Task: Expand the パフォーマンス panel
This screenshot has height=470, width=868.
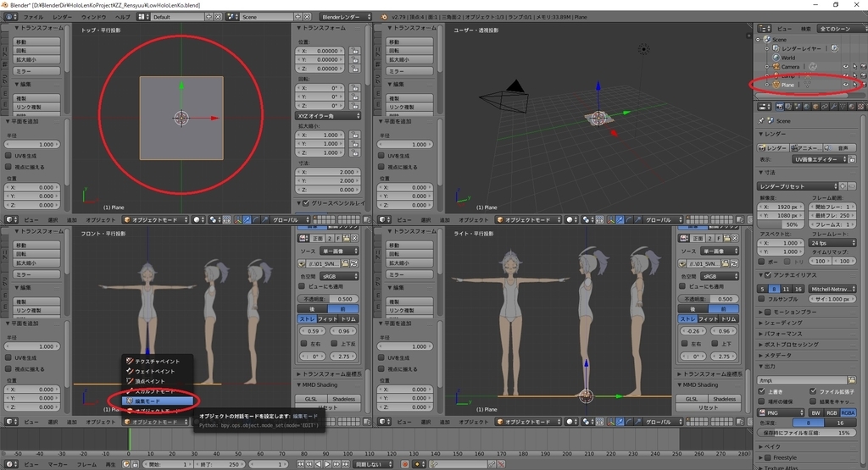Action: point(782,334)
